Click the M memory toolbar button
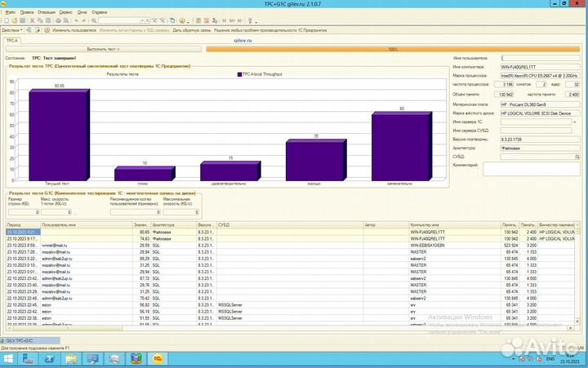Image resolution: width=588 pixels, height=368 pixels. pyautogui.click(x=224, y=20)
